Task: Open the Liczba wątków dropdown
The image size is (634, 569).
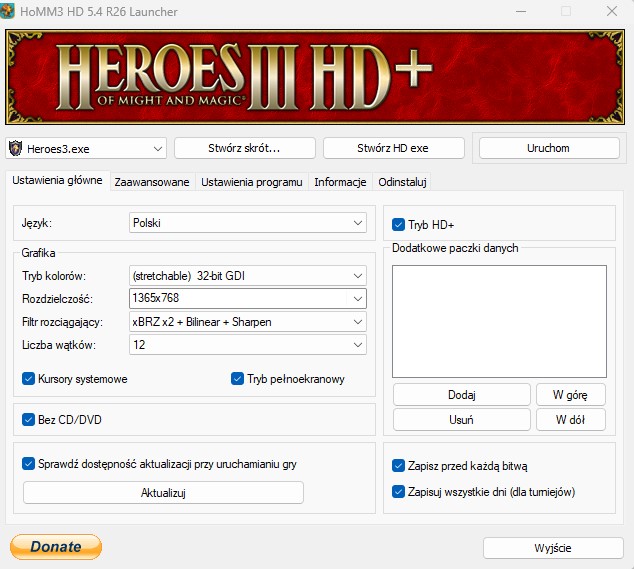Action: point(248,345)
